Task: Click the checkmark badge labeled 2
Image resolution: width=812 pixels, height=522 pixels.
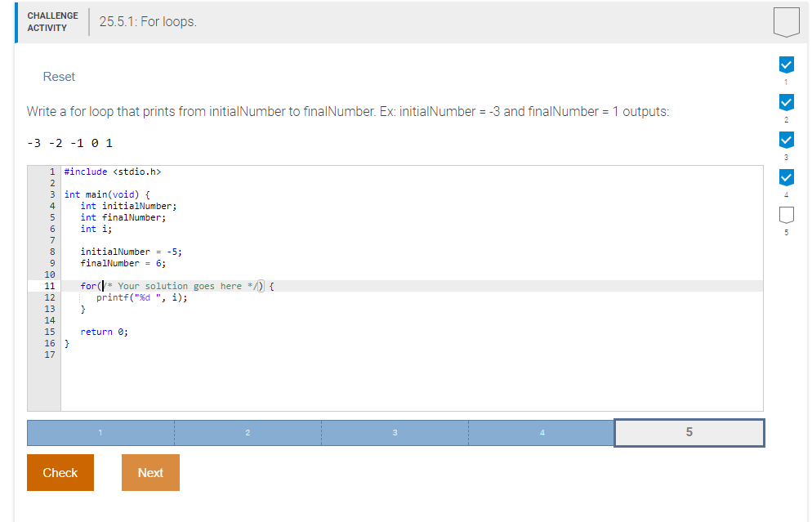Action: click(x=786, y=101)
